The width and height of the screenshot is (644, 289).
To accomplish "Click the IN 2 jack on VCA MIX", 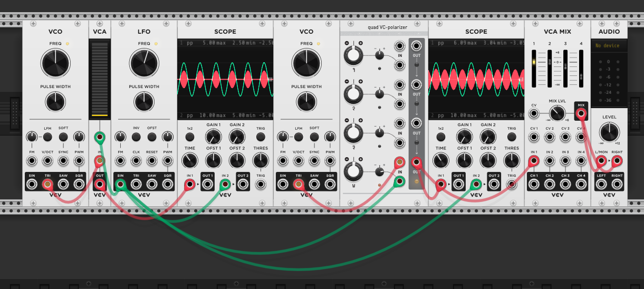I will pos(550,161).
